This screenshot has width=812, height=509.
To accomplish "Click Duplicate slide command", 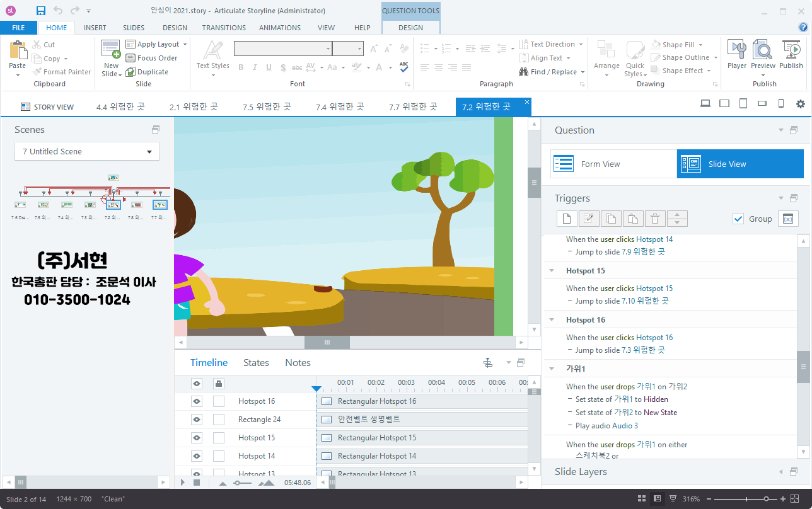I will pos(147,72).
